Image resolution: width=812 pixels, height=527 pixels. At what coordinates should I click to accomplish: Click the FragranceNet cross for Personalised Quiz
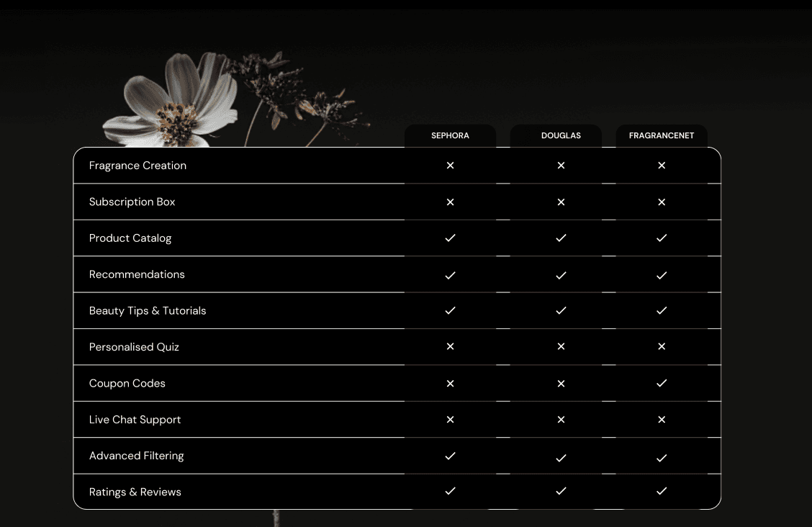662,346
